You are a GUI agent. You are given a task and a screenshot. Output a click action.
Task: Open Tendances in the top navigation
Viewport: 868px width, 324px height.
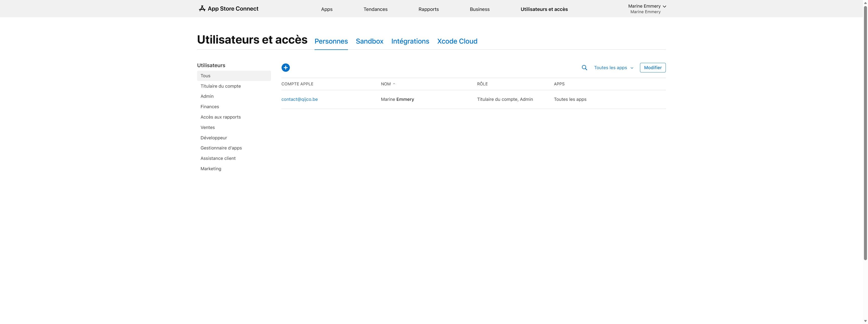click(x=375, y=9)
